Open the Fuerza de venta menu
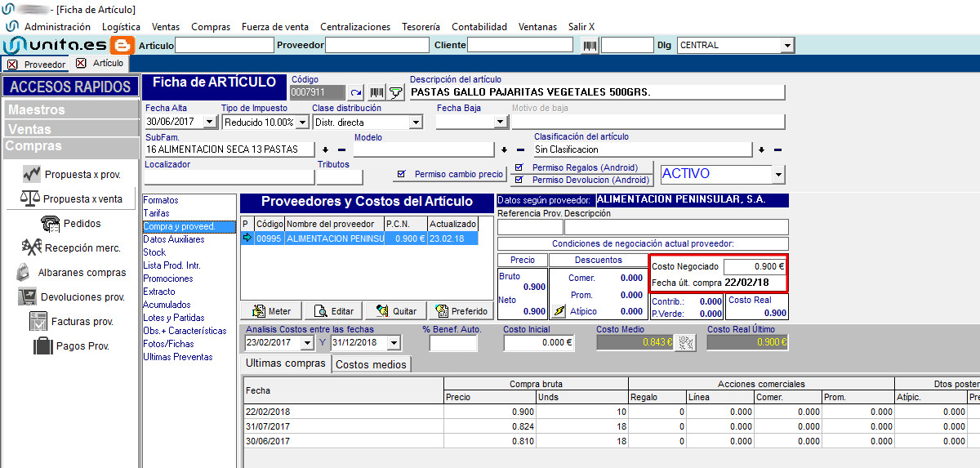The height and width of the screenshot is (468, 980). pyautogui.click(x=275, y=27)
